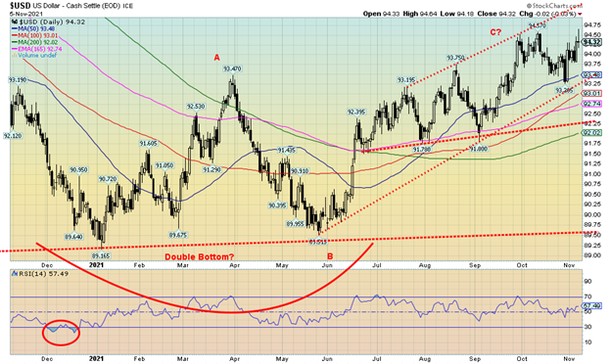The width and height of the screenshot is (611, 364).
Task: Click the 'Oct' label below the RSI panel
Action: point(522,358)
